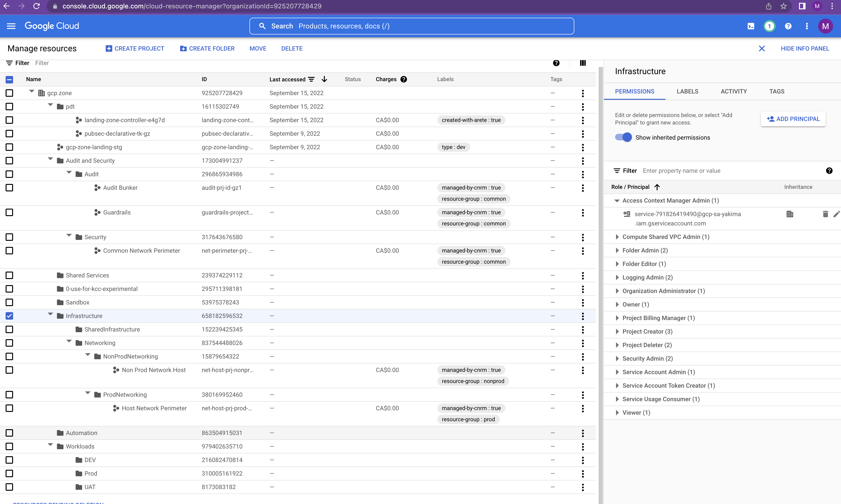The width and height of the screenshot is (841, 504).
Task: Switch to the LABELS tab
Action: (687, 91)
